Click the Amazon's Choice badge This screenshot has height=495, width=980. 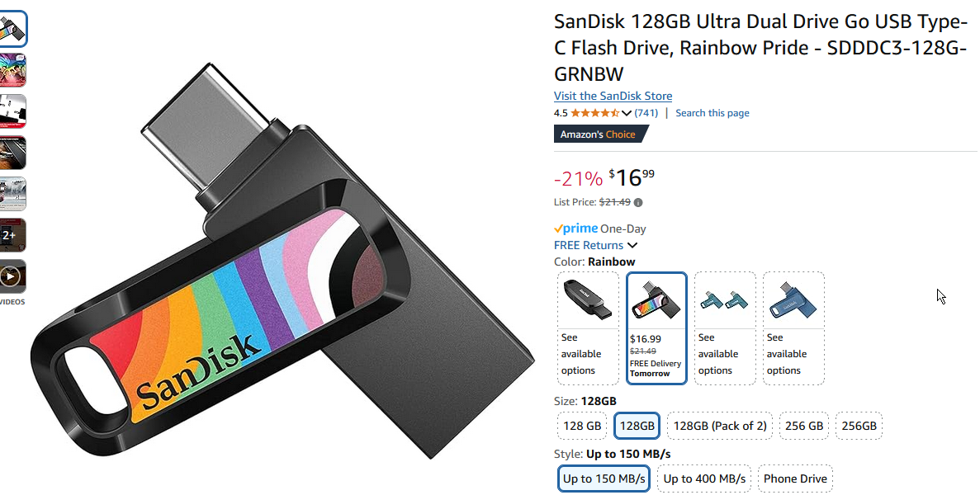click(x=600, y=134)
